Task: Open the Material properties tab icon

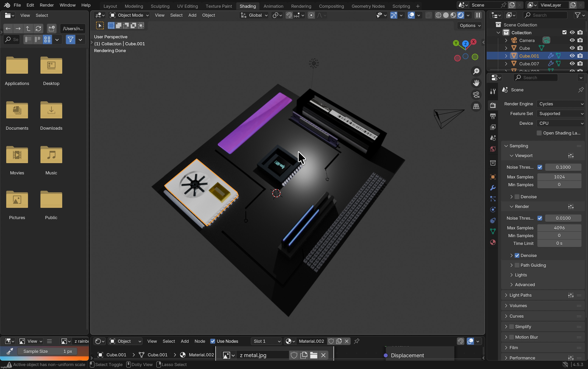Action: tap(493, 242)
